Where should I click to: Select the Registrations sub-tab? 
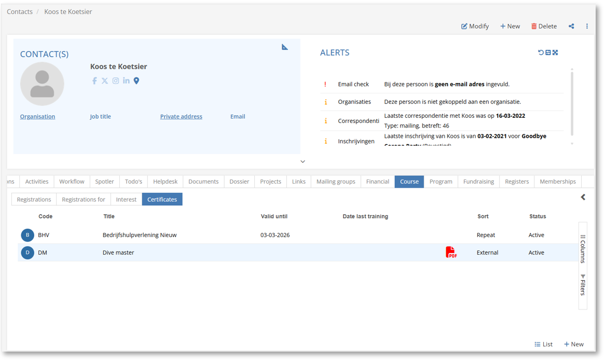point(34,200)
